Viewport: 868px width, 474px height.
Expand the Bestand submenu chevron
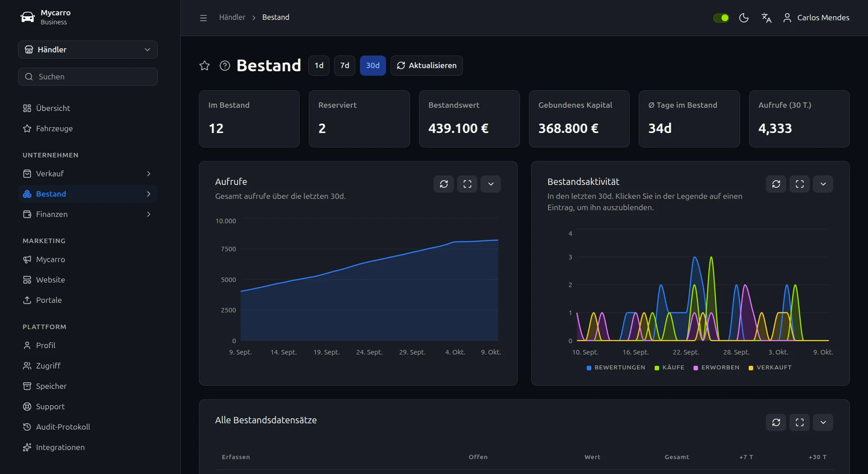[x=149, y=194]
